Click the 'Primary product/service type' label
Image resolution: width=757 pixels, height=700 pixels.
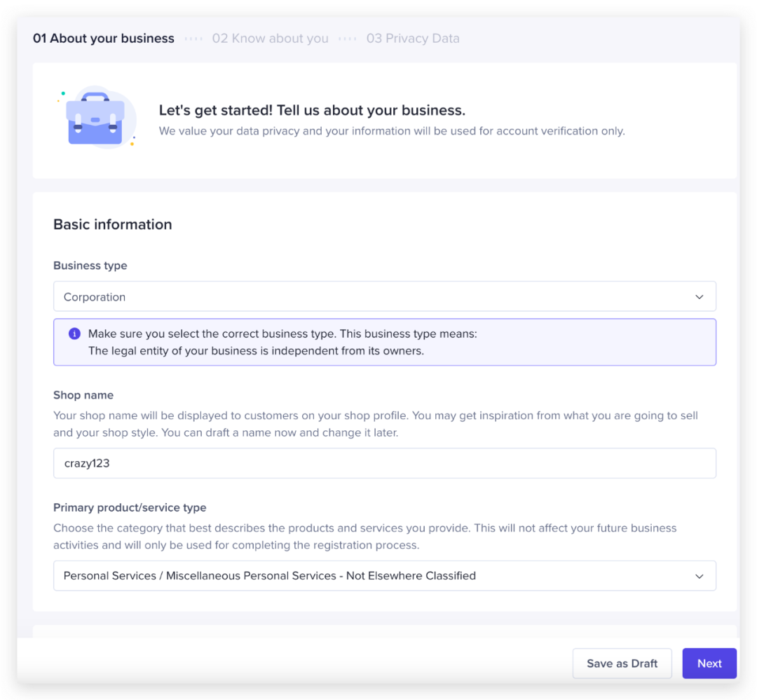tap(130, 507)
